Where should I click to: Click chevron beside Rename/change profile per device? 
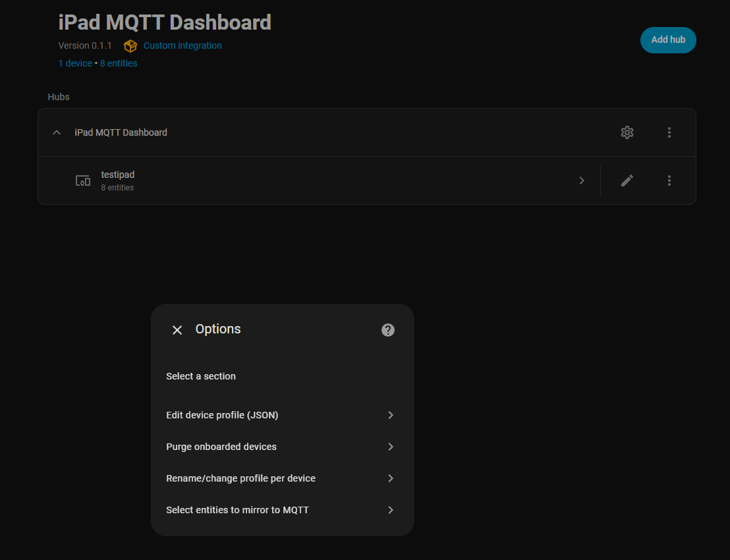click(x=391, y=478)
